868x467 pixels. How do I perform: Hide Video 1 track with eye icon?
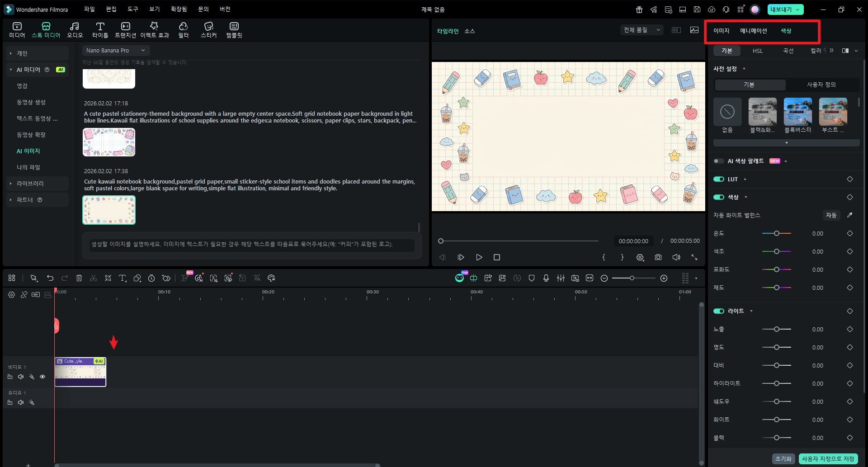click(x=42, y=377)
